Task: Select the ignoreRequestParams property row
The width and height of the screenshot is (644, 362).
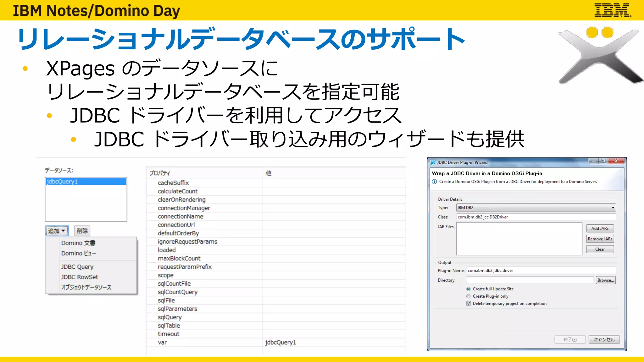Action: (276, 242)
